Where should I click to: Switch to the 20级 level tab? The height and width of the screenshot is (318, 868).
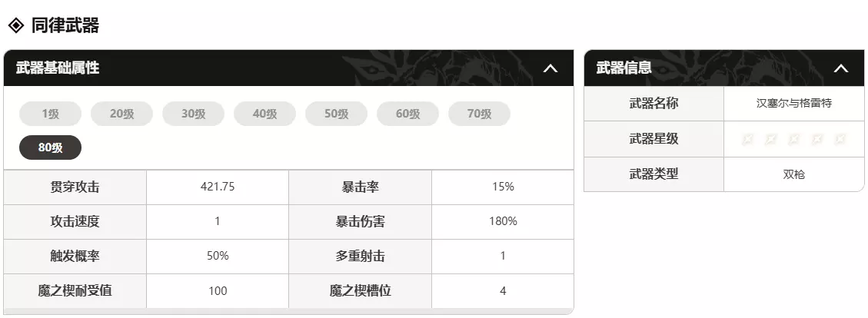[x=121, y=114]
